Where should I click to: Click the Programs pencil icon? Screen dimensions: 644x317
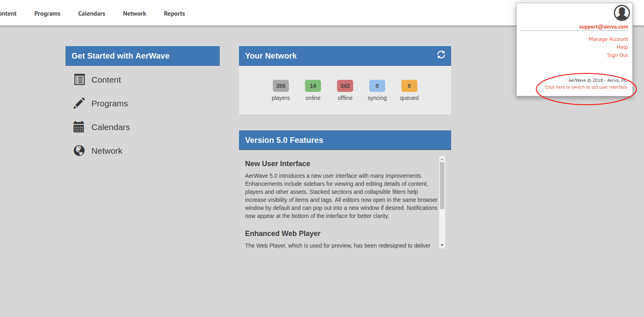[79, 103]
